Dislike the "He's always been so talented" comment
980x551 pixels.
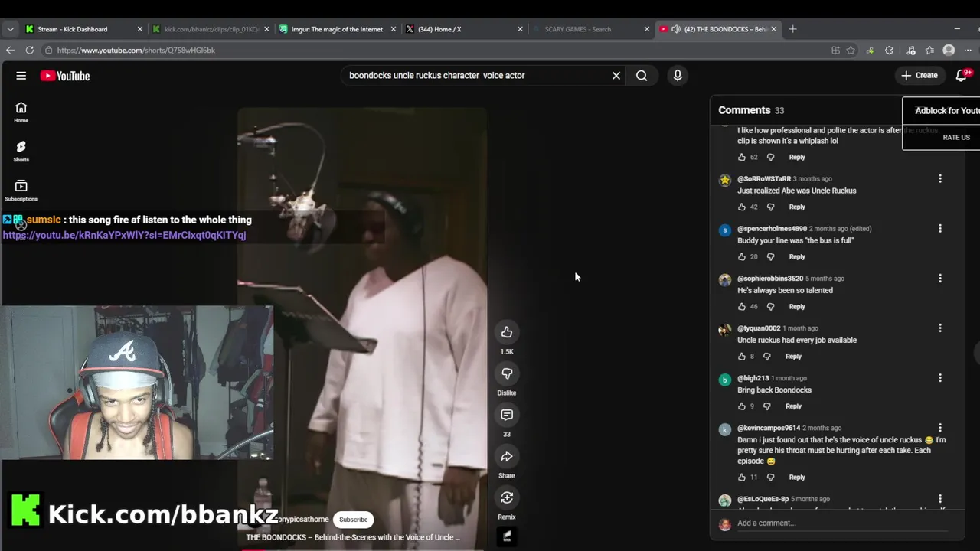click(x=771, y=307)
